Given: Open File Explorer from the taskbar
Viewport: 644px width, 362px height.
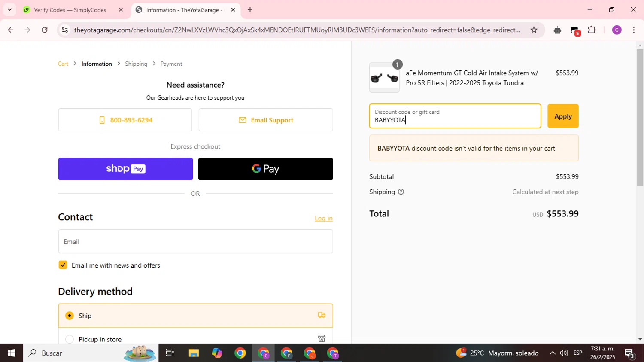Looking at the screenshot, I should 194,353.
